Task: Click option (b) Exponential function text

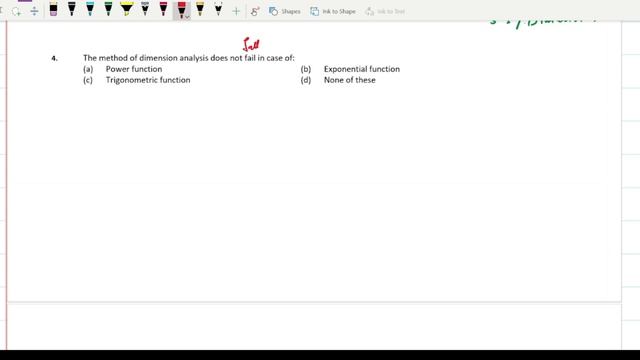Action: [x=362, y=69]
